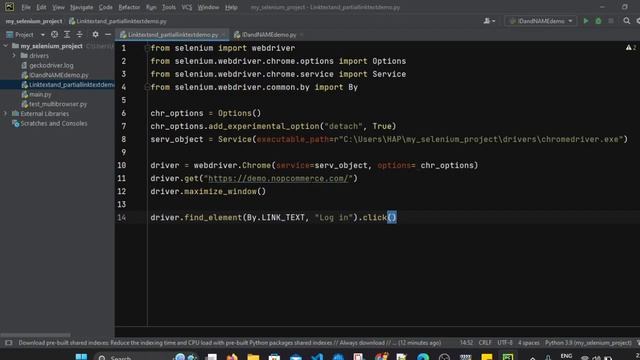Open the View menu
The height and width of the screenshot is (360, 640).
(58, 7)
